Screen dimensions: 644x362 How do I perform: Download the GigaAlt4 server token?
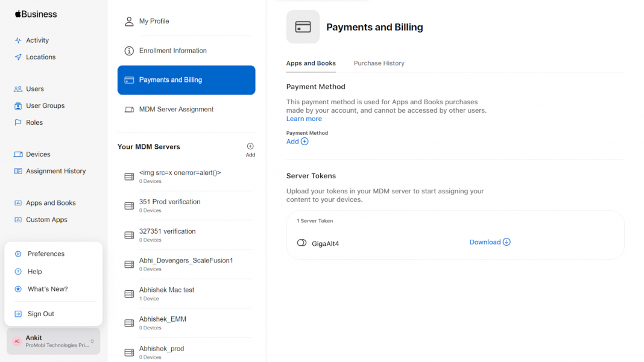point(490,242)
